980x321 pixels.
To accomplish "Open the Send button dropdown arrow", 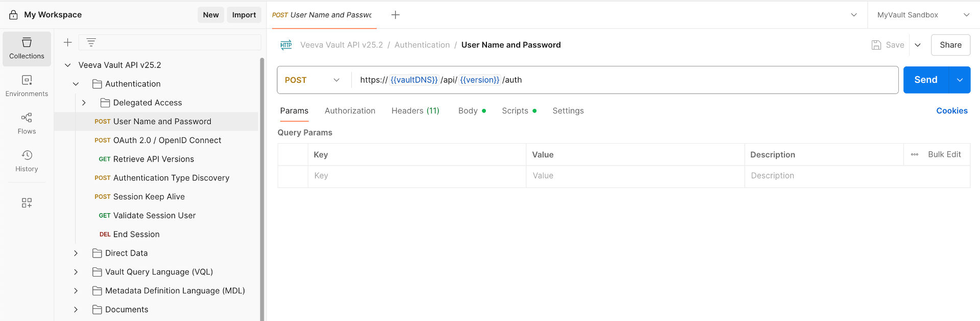I will (x=960, y=80).
